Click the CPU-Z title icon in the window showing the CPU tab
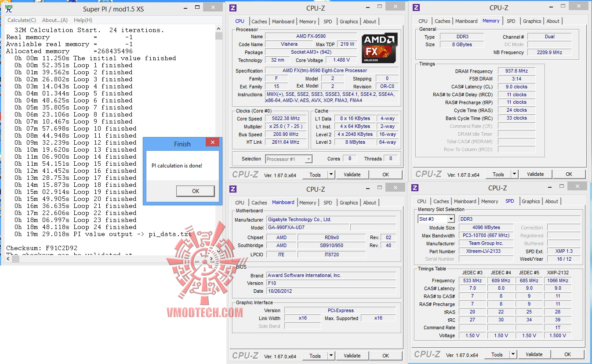The width and height of the screenshot is (592, 364). pos(233,8)
